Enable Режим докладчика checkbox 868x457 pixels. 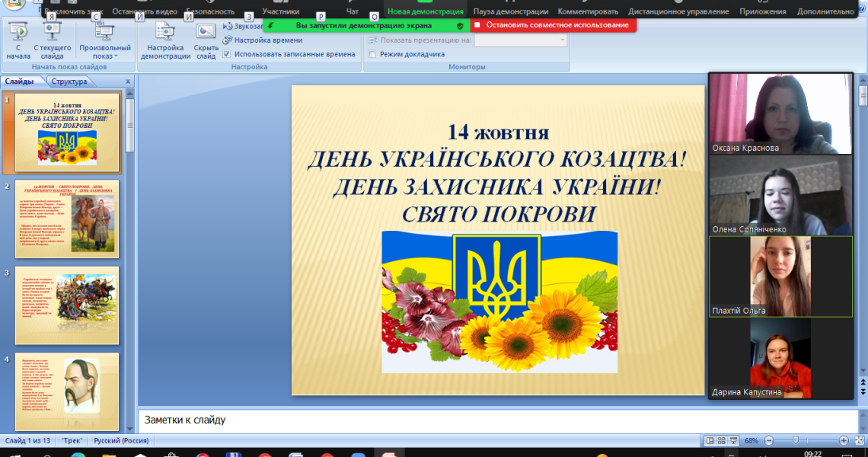pos(372,54)
